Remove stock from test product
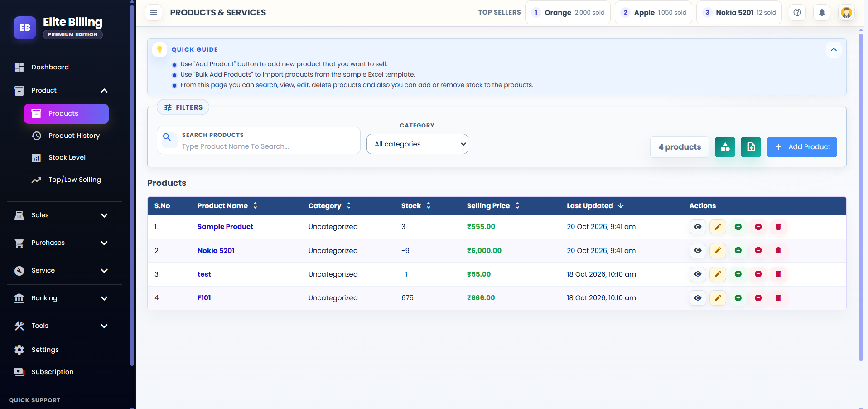The image size is (868, 409). (758, 274)
